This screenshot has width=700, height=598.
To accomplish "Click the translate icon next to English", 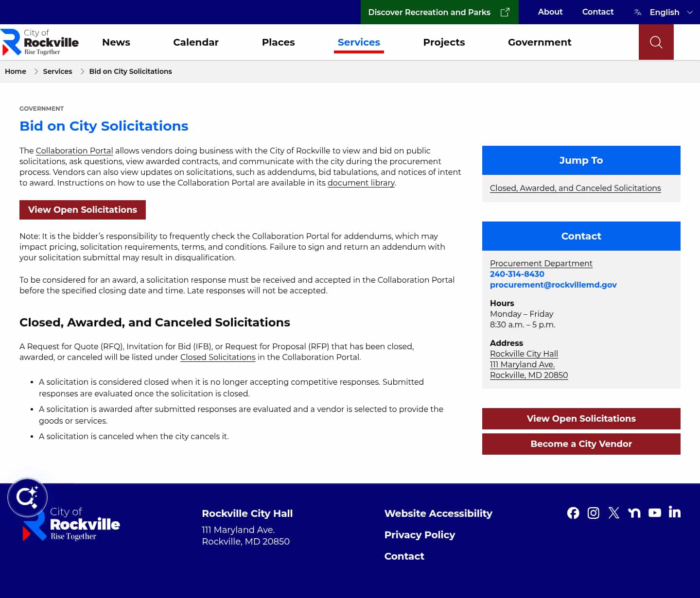I will pos(637,12).
